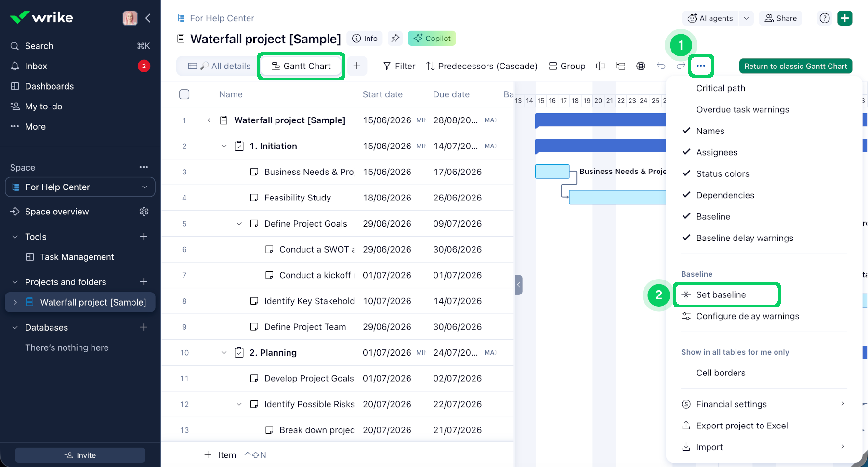The width and height of the screenshot is (868, 467).
Task: Open the AI agents panel
Action: (710, 18)
